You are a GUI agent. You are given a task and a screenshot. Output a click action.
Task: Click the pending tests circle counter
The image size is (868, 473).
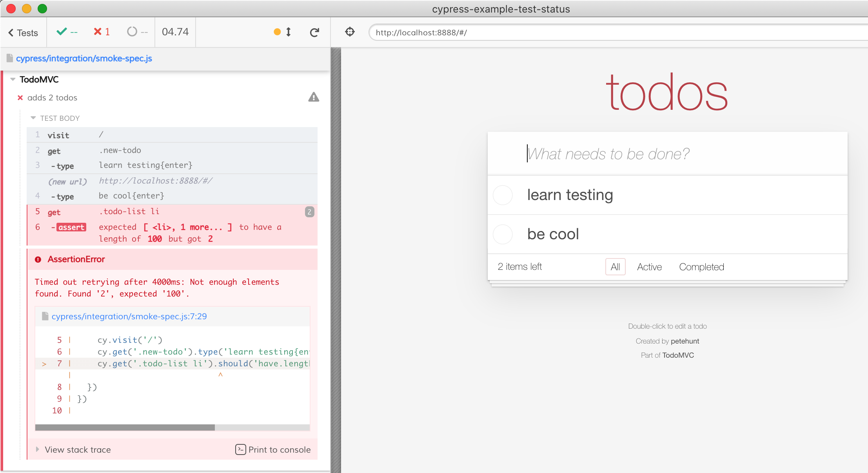(137, 32)
